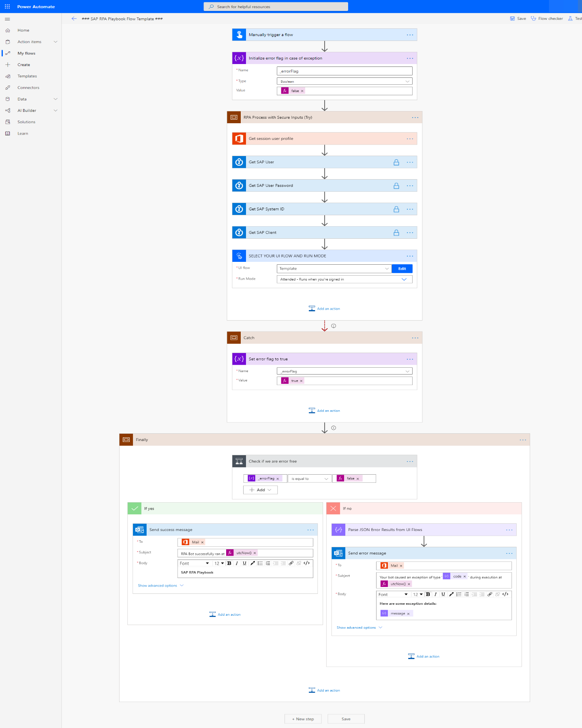Click the Name field containing _errorFlag
Image resolution: width=582 pixels, height=728 pixels.
344,71
